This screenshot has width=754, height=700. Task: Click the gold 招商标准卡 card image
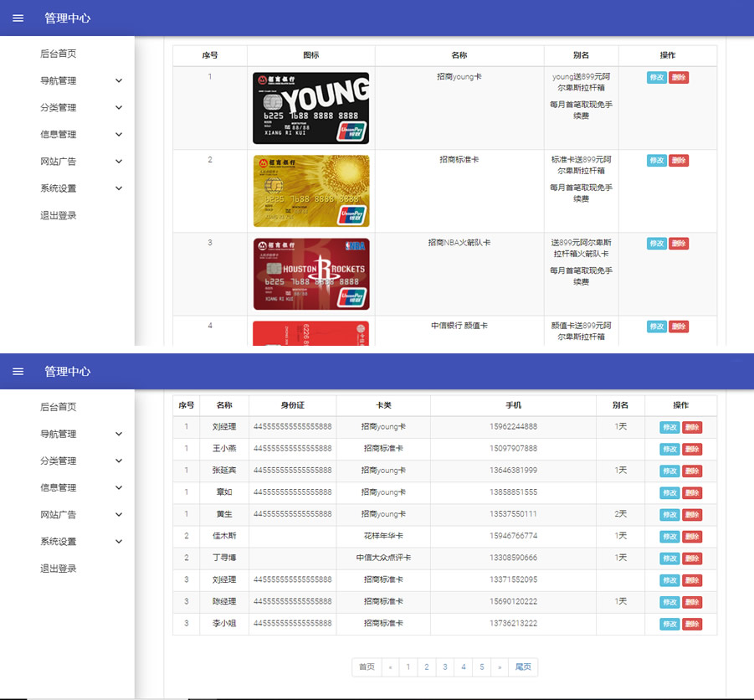(x=310, y=191)
